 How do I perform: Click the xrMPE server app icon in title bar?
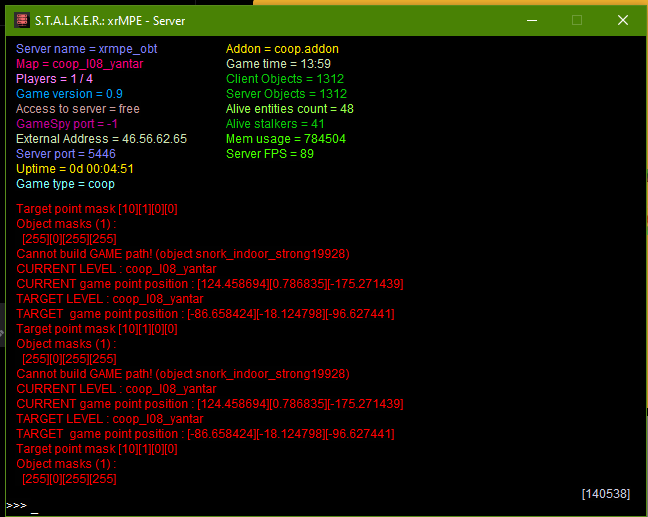pyautogui.click(x=22, y=20)
